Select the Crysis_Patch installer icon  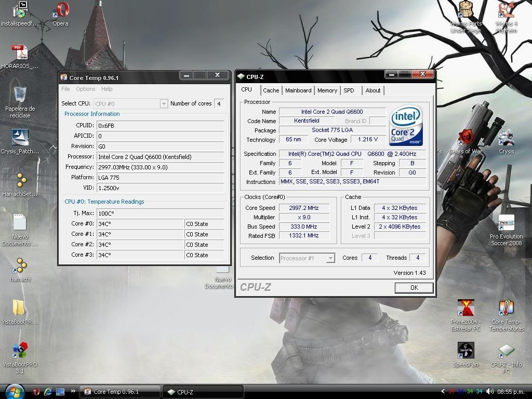[20, 141]
